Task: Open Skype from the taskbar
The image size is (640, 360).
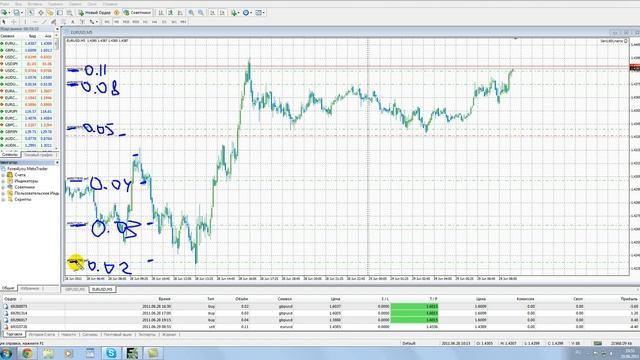Action: tap(111, 353)
